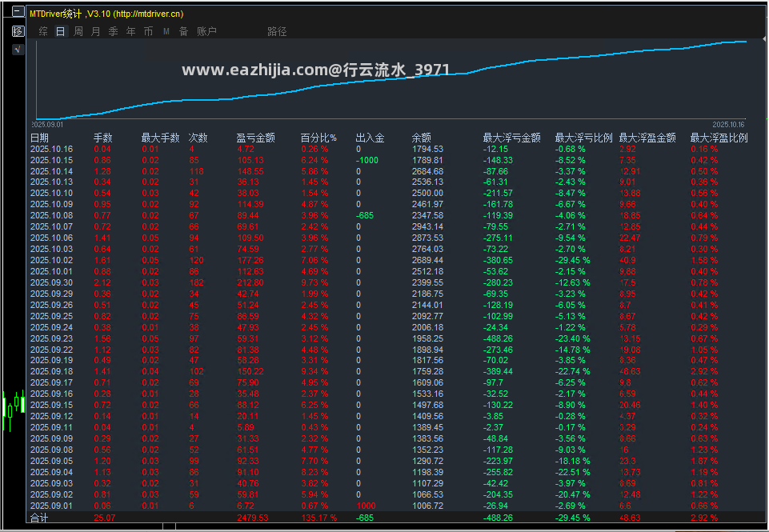Click the 2025.09.05 date cell

point(51,461)
